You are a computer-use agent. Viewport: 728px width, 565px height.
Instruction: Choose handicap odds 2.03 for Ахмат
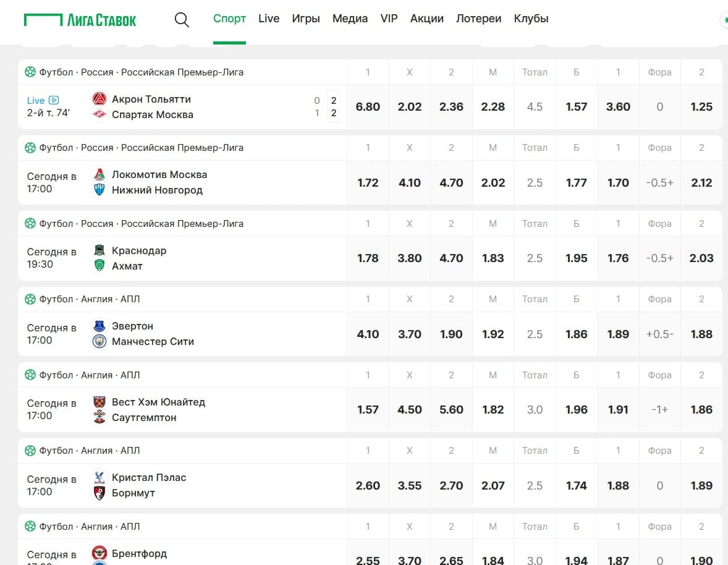tap(701, 258)
